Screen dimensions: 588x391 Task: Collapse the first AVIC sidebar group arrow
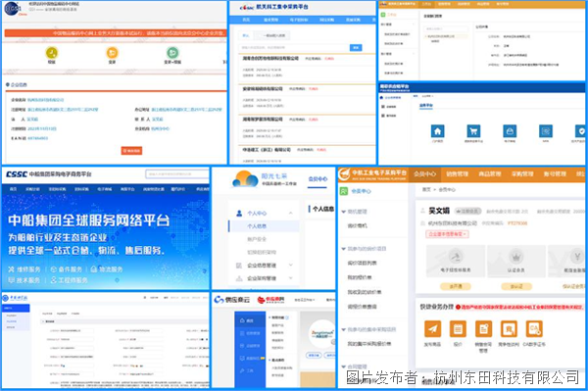pyautogui.click(x=344, y=212)
